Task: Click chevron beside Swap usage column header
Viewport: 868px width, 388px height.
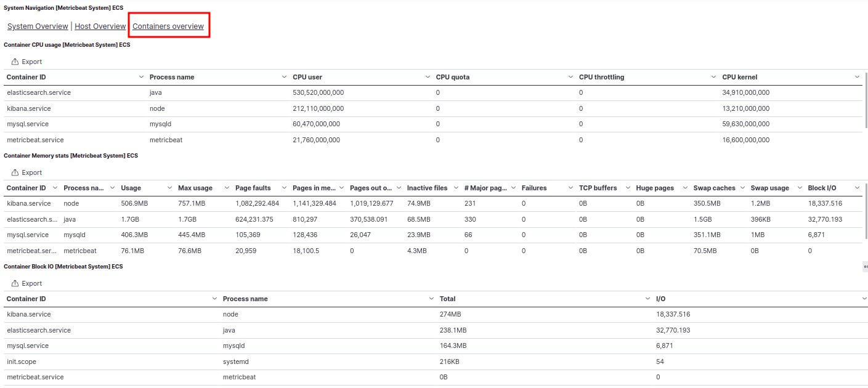Action: click(800, 188)
